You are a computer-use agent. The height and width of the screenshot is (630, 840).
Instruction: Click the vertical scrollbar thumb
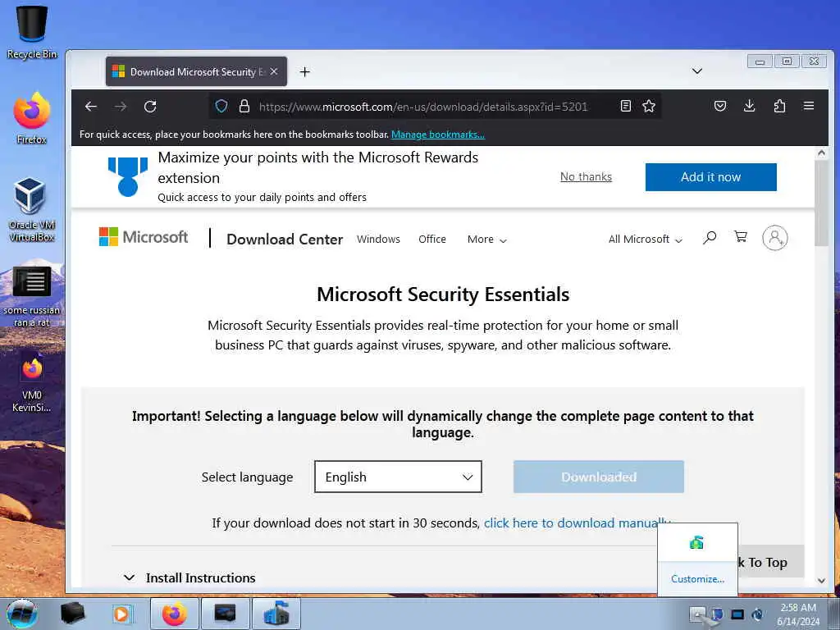821,203
